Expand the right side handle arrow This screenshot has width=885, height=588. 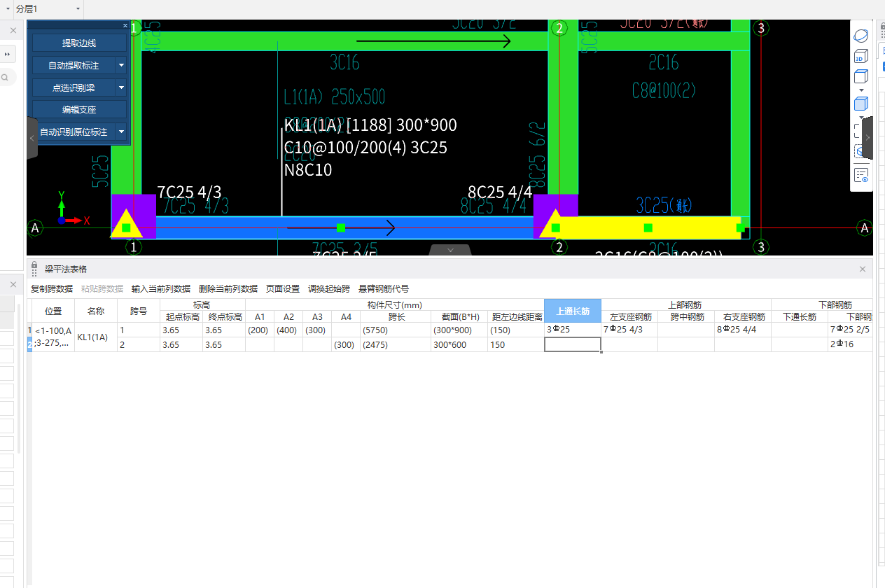coord(868,139)
